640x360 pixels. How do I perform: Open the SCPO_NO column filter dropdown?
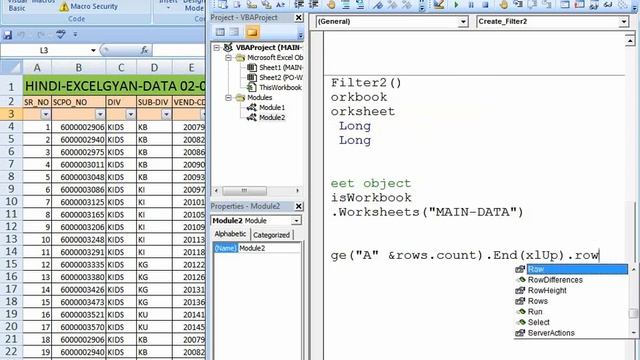(100, 115)
